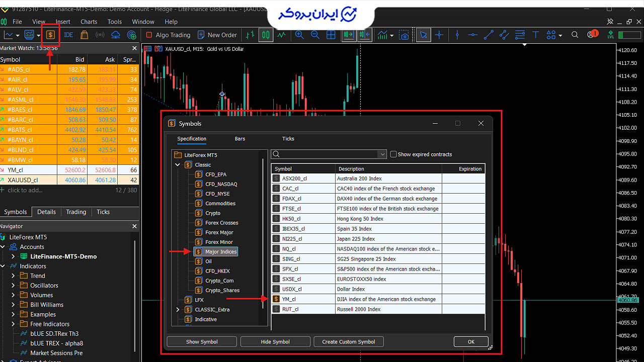This screenshot has height=362, width=644.
Task: Toggle chart tile windows grid icon
Action: click(331, 35)
